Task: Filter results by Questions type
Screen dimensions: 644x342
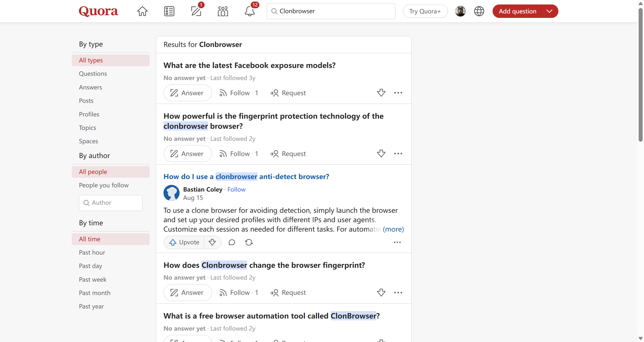Action: pos(93,74)
